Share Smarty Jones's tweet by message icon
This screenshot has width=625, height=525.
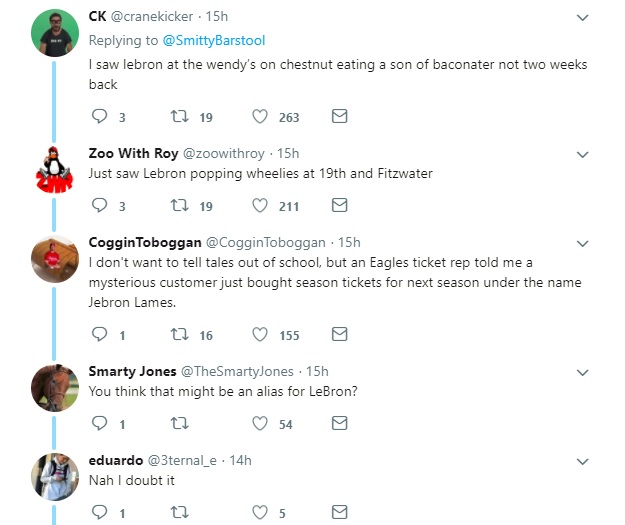pos(339,424)
